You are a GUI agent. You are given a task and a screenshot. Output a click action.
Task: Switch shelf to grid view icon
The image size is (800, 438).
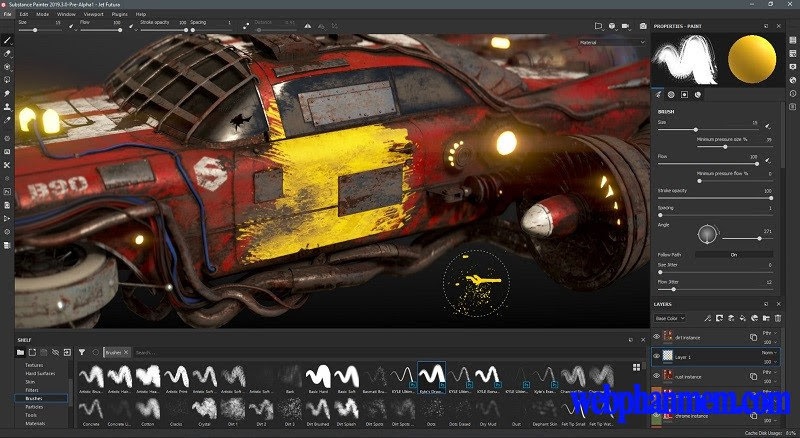tap(636, 367)
